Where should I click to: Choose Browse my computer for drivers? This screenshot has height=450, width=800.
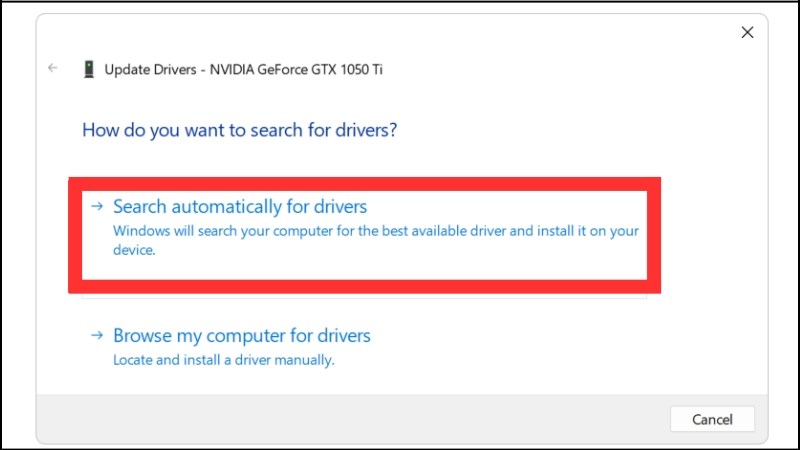tap(241, 336)
